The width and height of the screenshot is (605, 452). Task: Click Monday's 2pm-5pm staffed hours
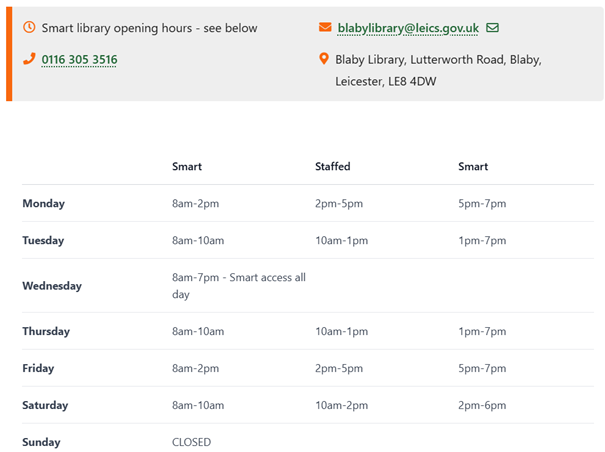(x=338, y=203)
